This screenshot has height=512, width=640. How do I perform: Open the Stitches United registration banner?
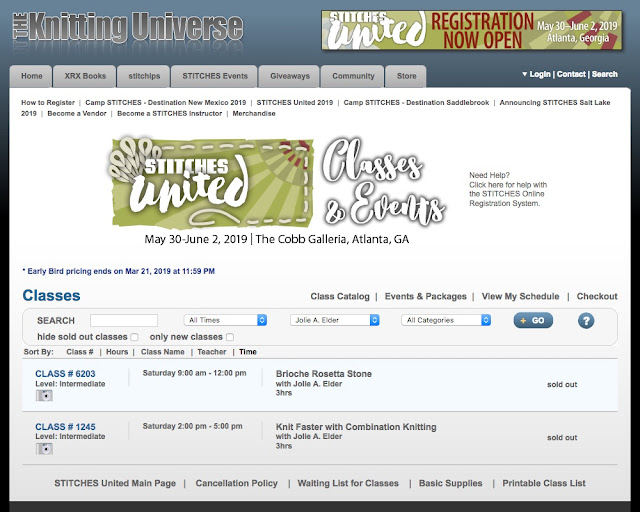click(x=471, y=30)
